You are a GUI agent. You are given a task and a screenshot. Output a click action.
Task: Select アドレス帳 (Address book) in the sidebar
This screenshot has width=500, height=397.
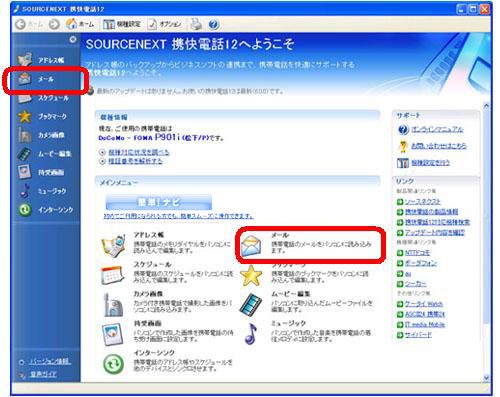[41, 60]
